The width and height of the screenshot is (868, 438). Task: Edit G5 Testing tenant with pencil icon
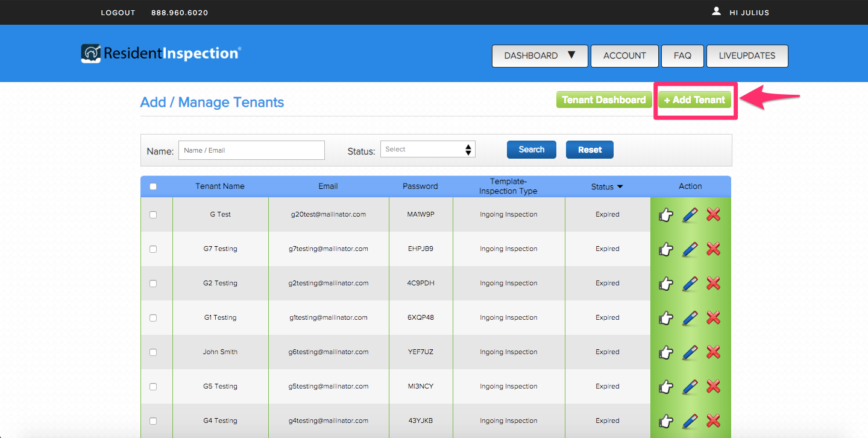[690, 387]
